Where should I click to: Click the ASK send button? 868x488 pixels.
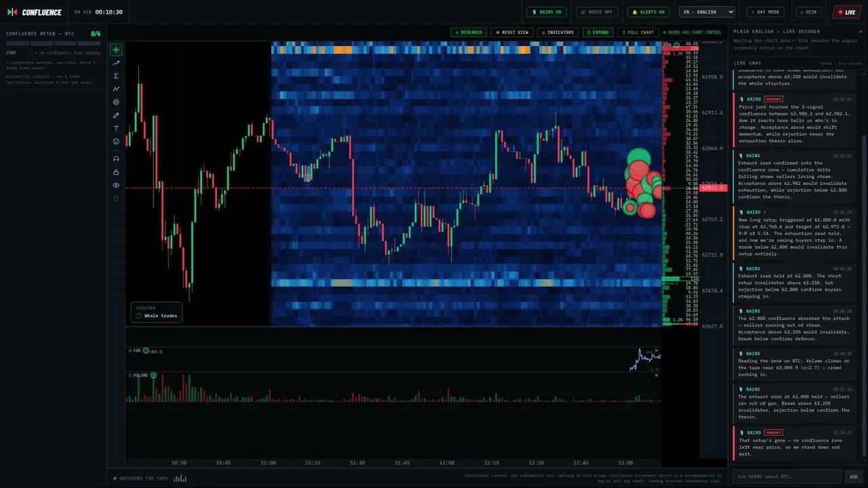[854, 476]
